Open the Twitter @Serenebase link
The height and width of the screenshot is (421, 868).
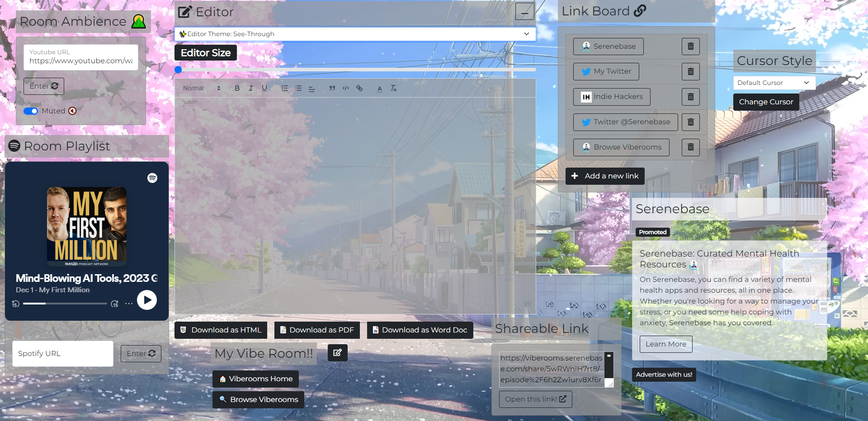(626, 122)
